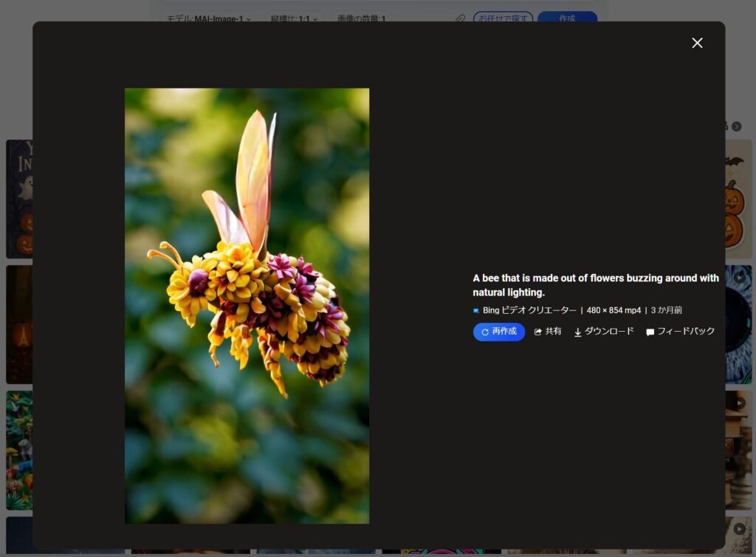Close the video preview dialog
This screenshot has width=756, height=557.
click(x=697, y=43)
